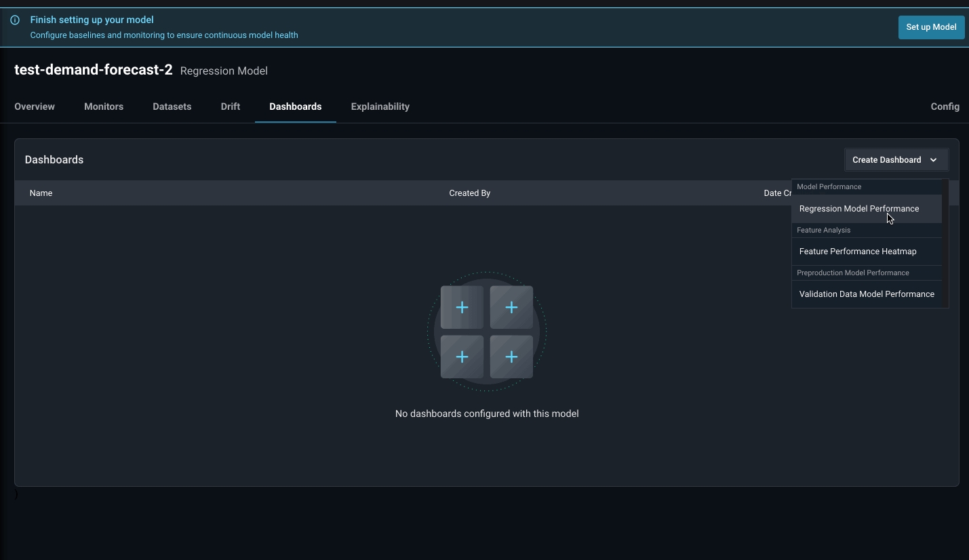Choose Regression Model Performance from the menu
Viewport: 969px width, 560px height.
click(858, 209)
